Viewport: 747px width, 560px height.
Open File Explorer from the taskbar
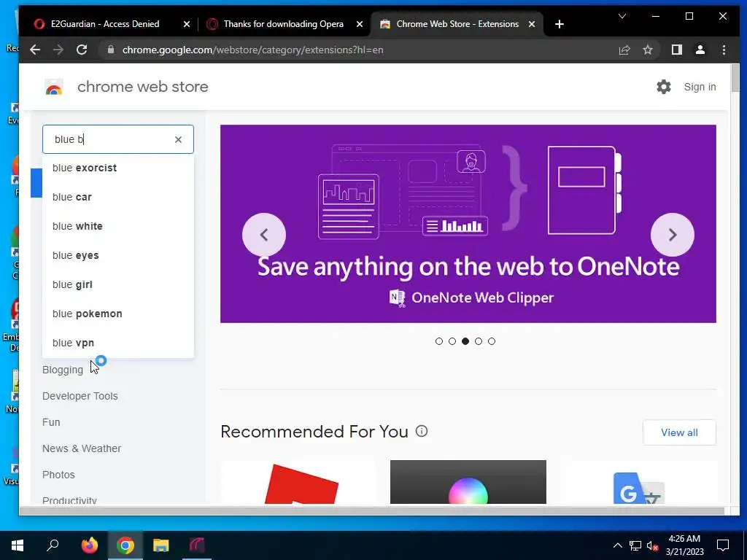click(160, 545)
